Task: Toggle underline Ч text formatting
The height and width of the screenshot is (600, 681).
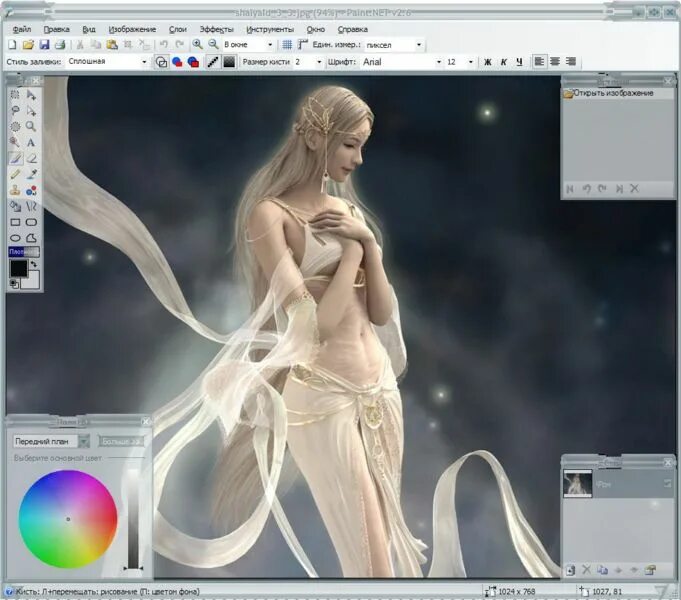Action: coord(519,62)
